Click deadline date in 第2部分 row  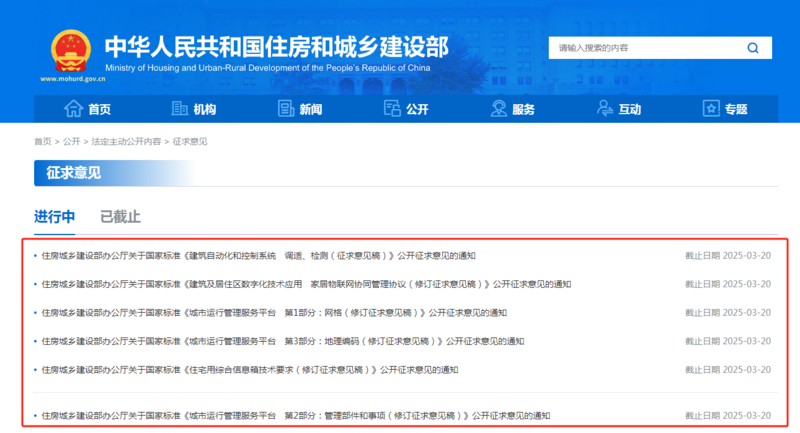point(728,416)
